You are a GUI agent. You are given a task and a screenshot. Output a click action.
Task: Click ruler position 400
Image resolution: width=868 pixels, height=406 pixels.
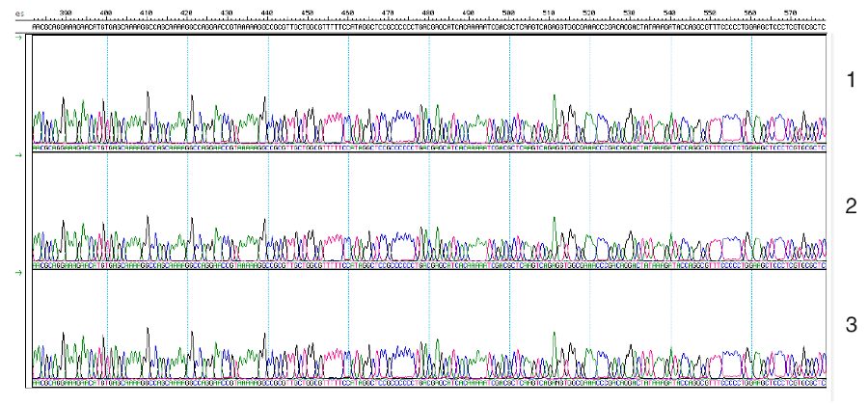(106, 13)
